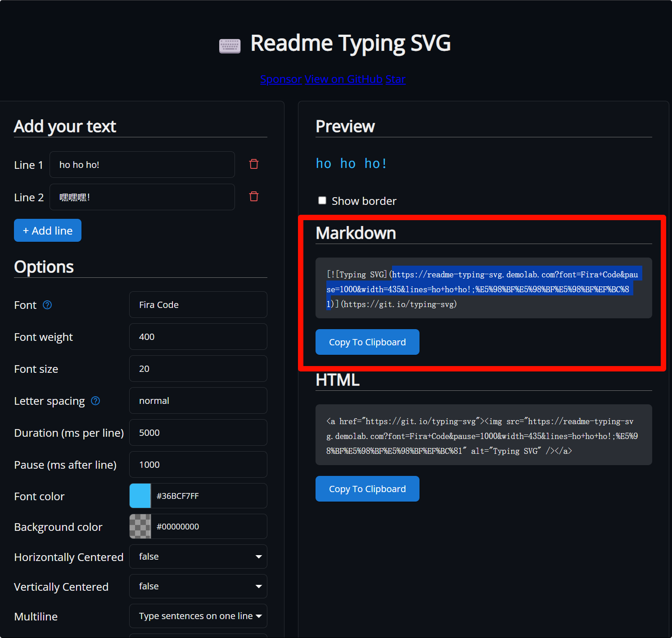Expand the Horizontally Centered dropdown

pyautogui.click(x=198, y=557)
